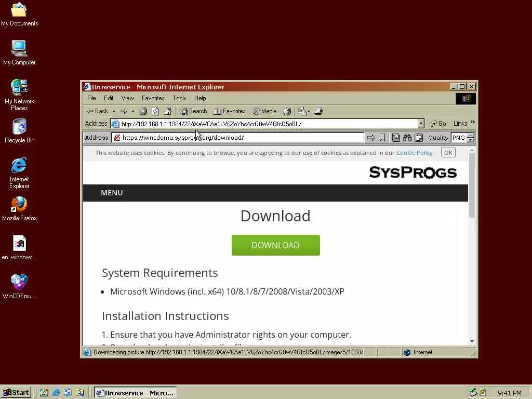Click the Start button

click(16, 393)
